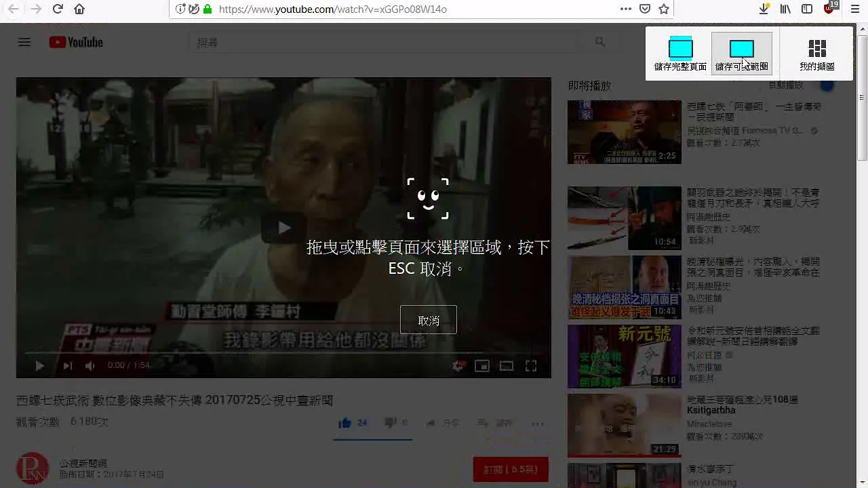Toggle theater mode view
The height and width of the screenshot is (488, 868).
pos(507,366)
